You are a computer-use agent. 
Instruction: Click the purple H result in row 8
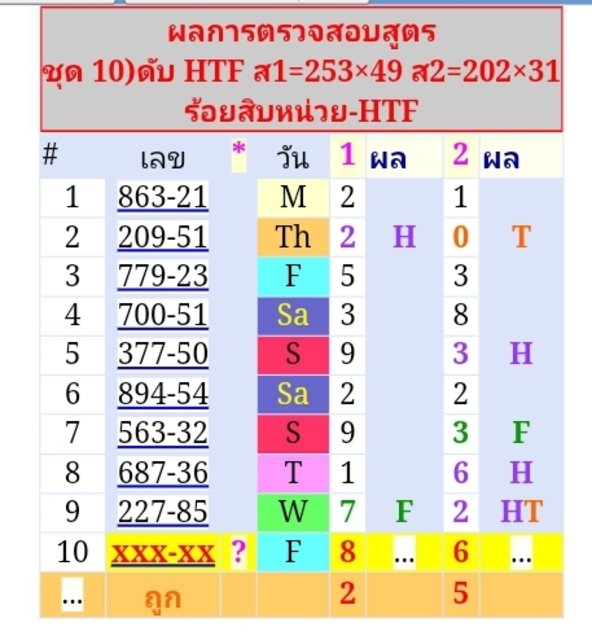[521, 473]
